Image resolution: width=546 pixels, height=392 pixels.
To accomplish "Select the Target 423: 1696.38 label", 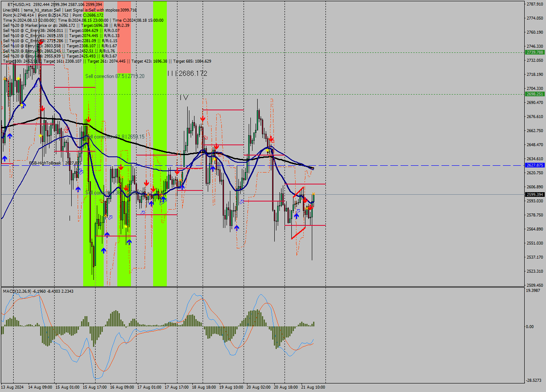I will coord(149,61).
